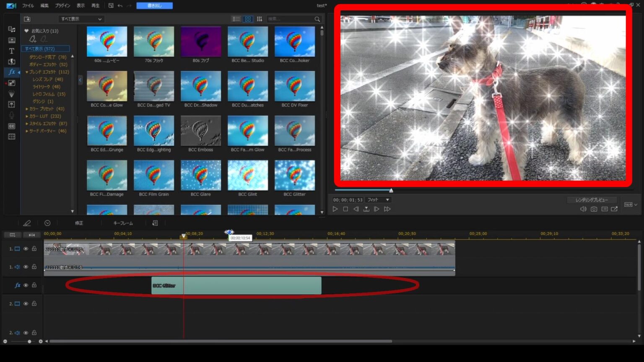Take a snapshot with the camera icon
This screenshot has width=644, height=362.
tap(594, 209)
